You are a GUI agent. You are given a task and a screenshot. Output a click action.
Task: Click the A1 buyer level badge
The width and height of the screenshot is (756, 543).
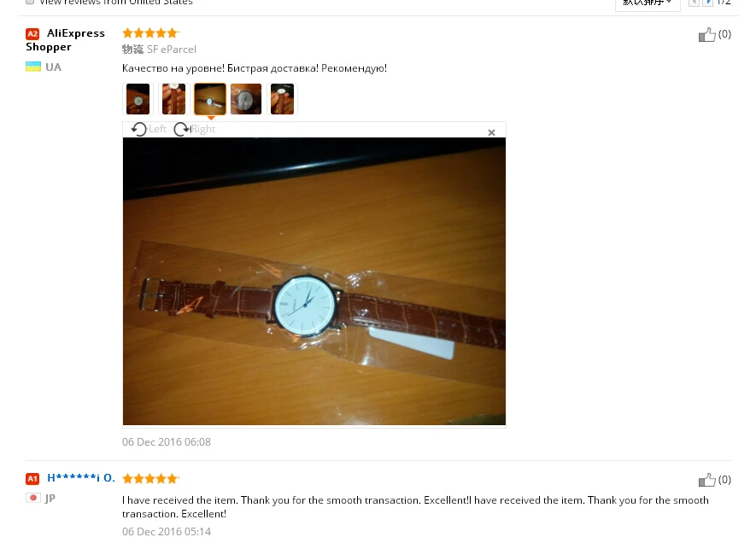tap(32, 479)
